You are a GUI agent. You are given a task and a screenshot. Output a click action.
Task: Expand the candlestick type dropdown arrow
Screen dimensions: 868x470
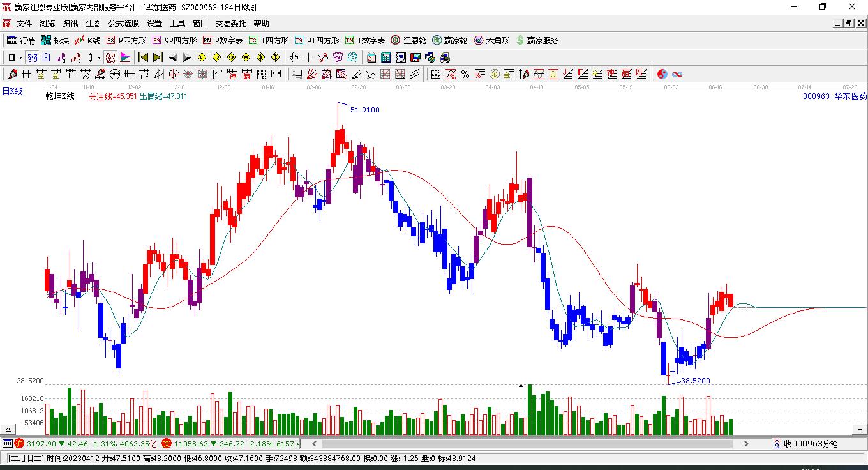pyautogui.click(x=99, y=57)
